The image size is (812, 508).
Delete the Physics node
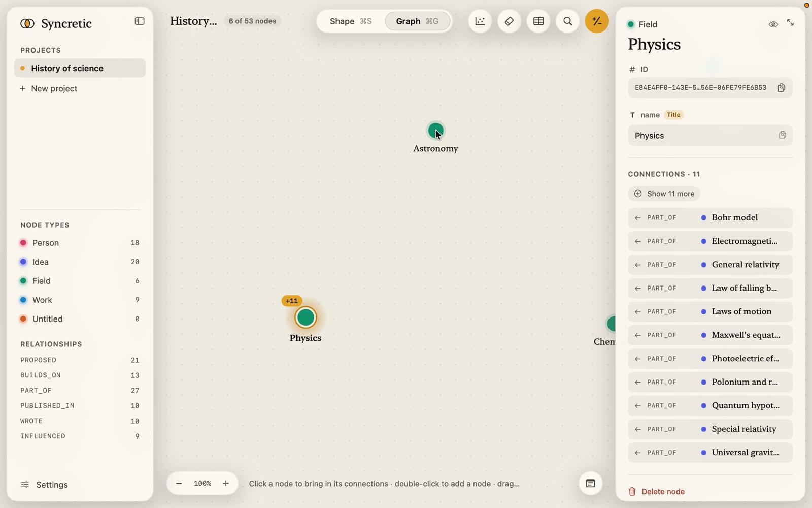click(657, 492)
